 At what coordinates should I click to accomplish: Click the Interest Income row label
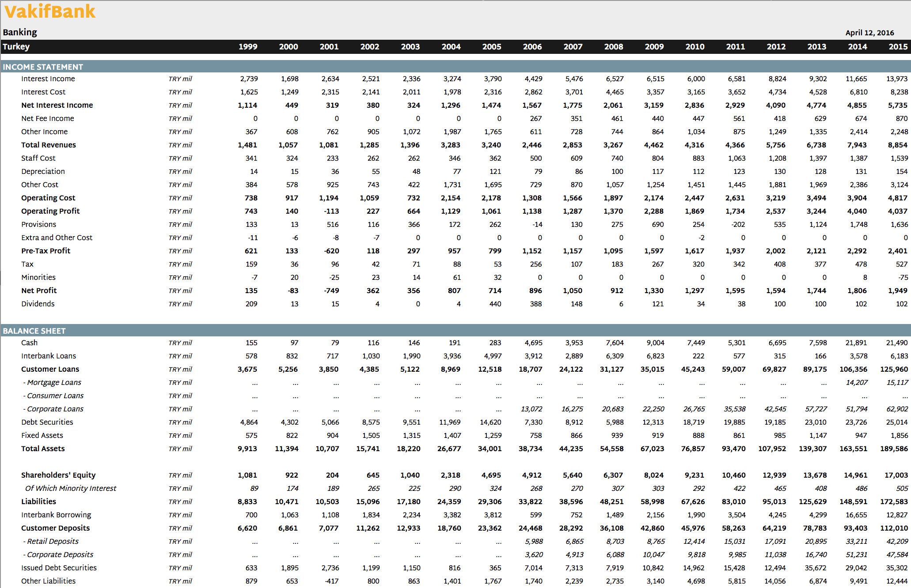click(x=48, y=79)
